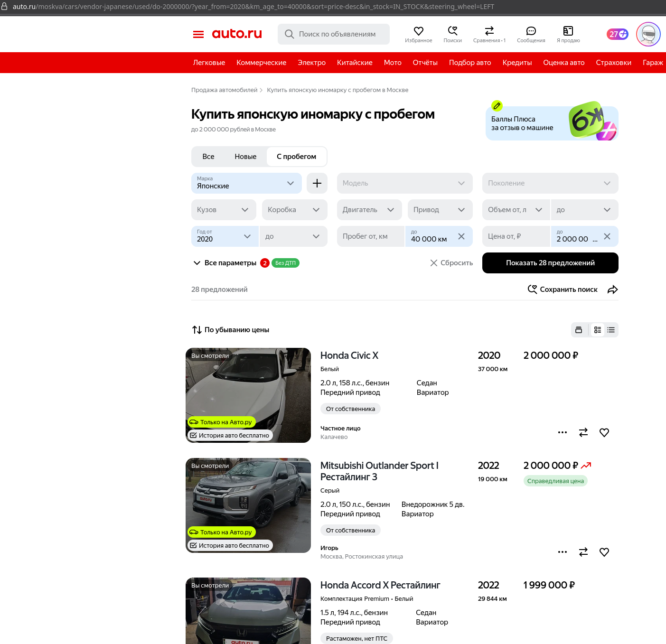Open the Объем от, л dropdown

516,210
